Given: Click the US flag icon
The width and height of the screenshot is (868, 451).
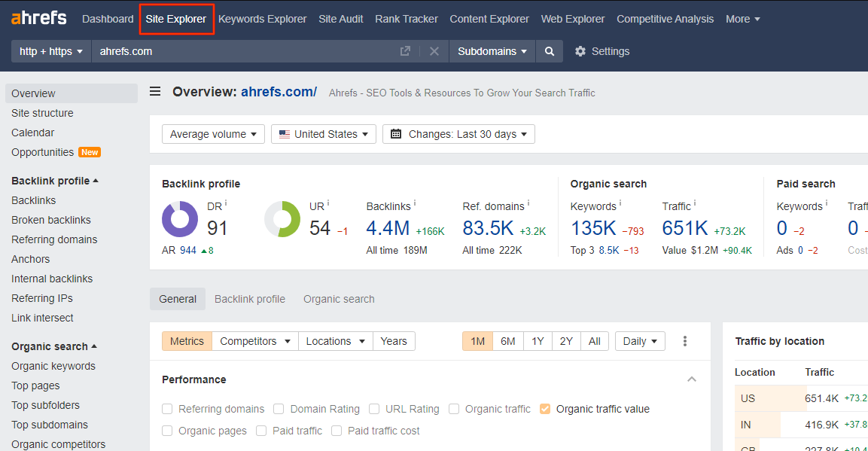Looking at the screenshot, I should (285, 134).
